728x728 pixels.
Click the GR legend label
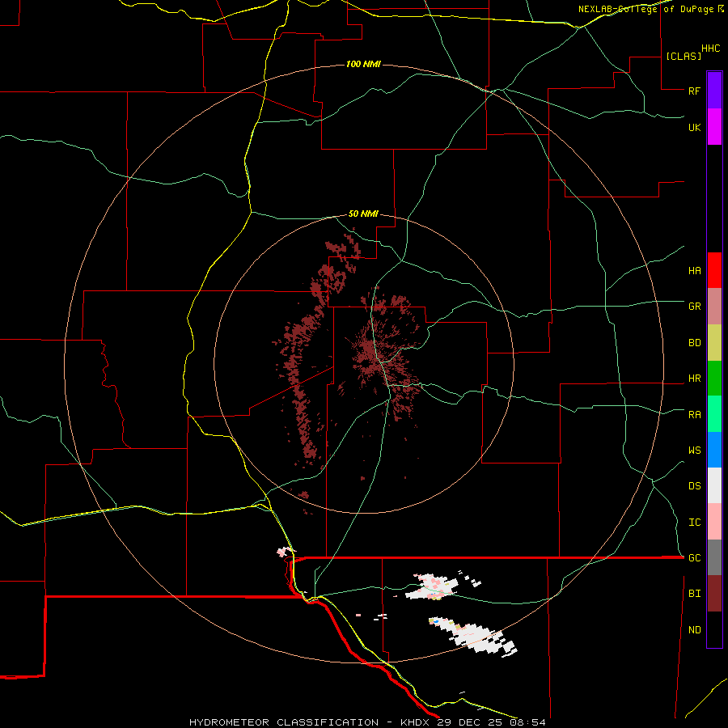[694, 307]
